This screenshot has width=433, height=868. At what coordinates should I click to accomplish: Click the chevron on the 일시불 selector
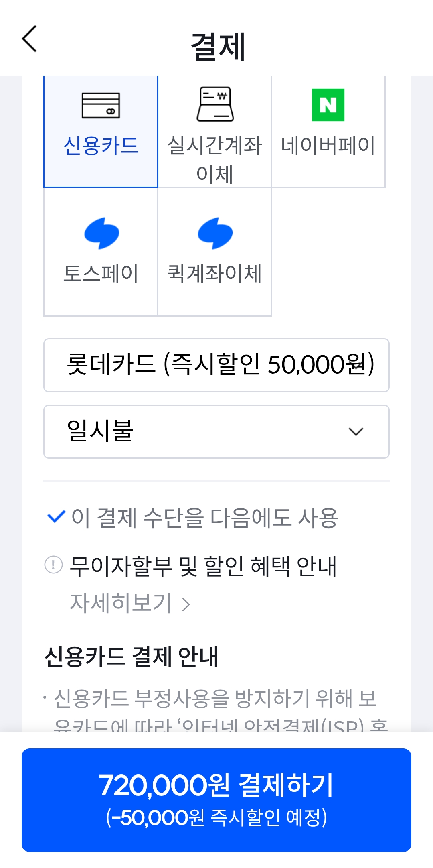tap(356, 432)
